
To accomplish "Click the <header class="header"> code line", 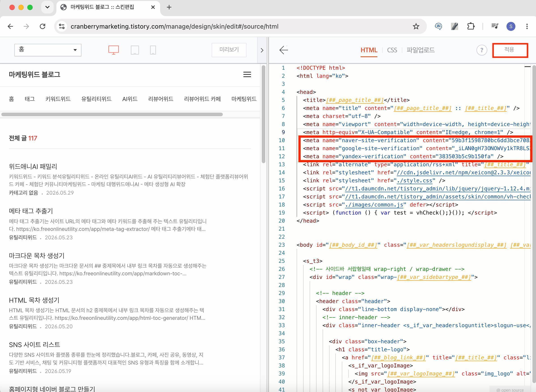I will 353,301.
